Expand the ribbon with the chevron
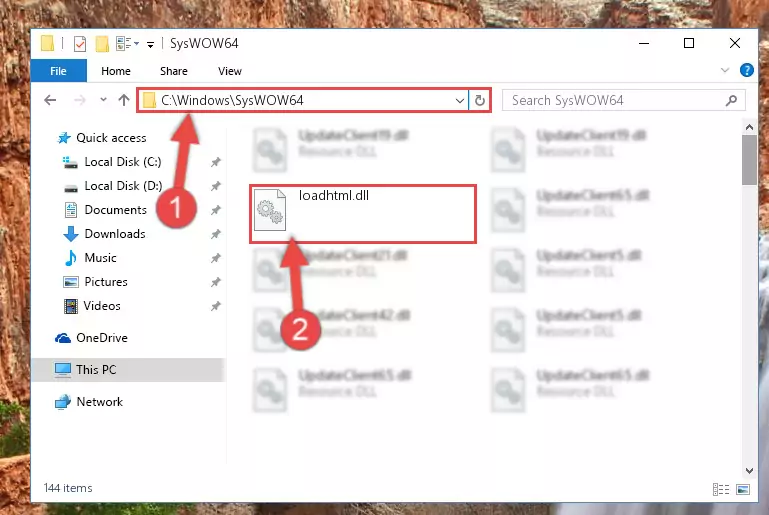The width and height of the screenshot is (769, 515). 725,71
